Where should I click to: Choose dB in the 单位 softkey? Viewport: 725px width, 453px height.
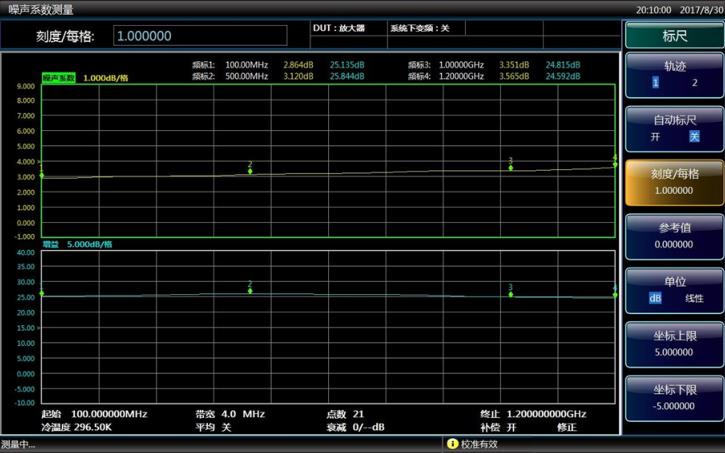point(656,298)
